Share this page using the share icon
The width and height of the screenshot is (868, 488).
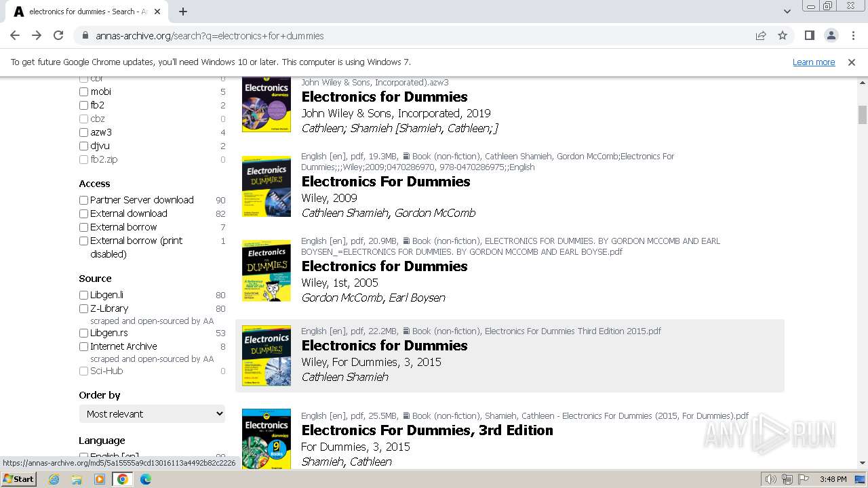click(x=761, y=36)
